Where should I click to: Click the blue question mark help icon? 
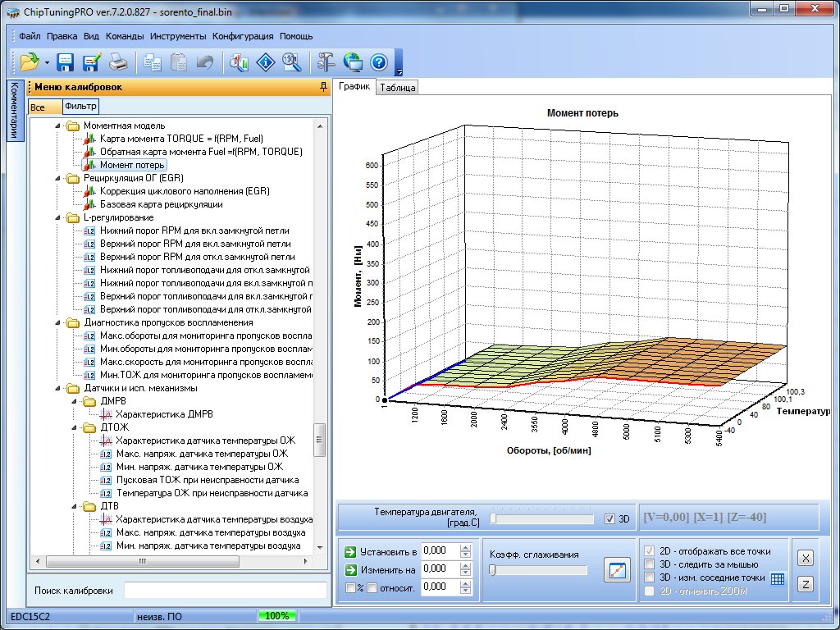(x=378, y=62)
